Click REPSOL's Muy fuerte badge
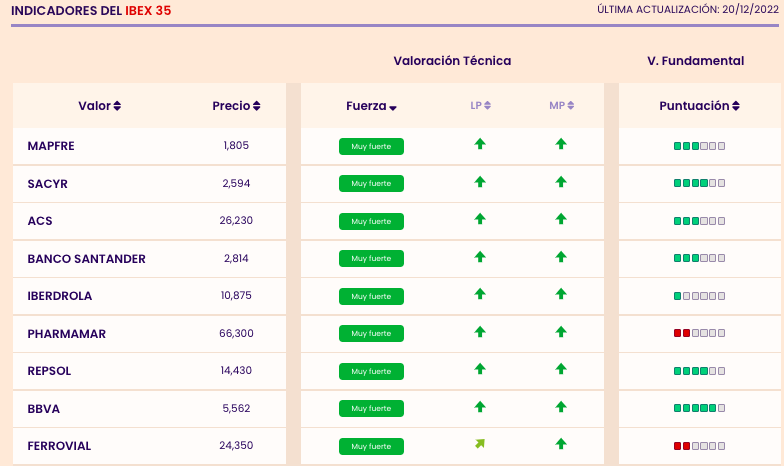This screenshot has width=784, height=466. point(371,372)
